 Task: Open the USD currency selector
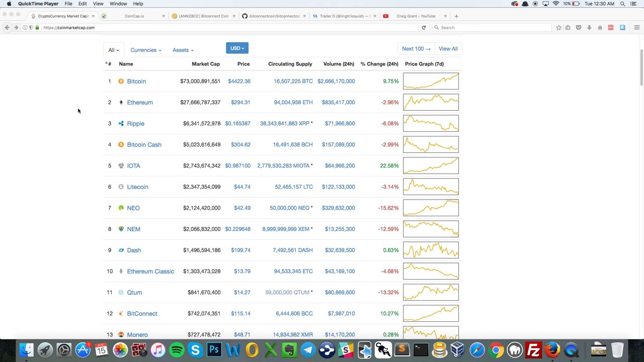[237, 48]
